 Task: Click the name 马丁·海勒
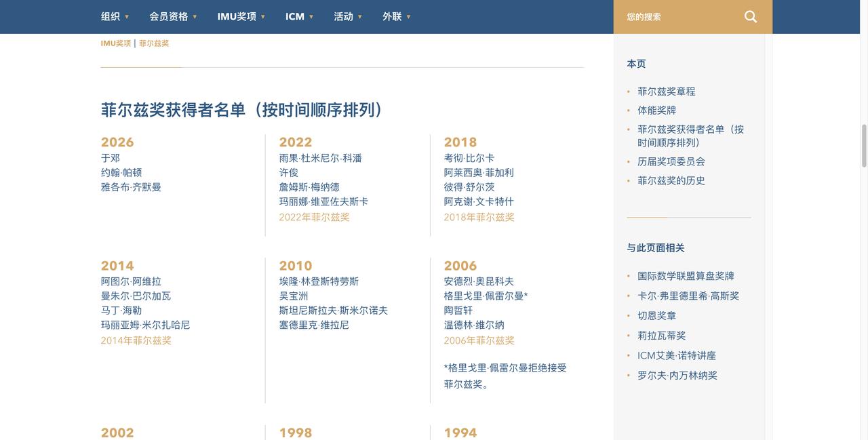[x=121, y=311]
